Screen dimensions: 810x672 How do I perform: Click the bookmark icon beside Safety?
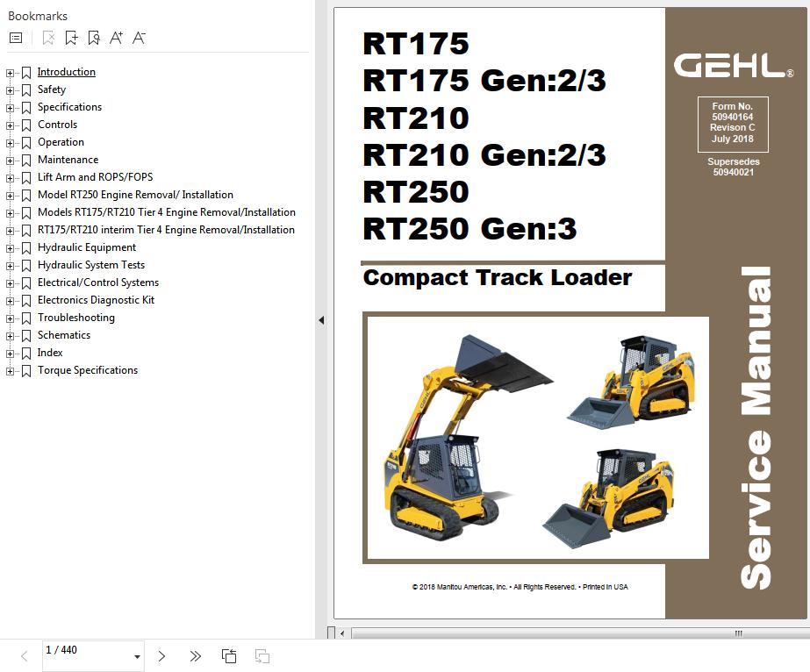tap(26, 90)
